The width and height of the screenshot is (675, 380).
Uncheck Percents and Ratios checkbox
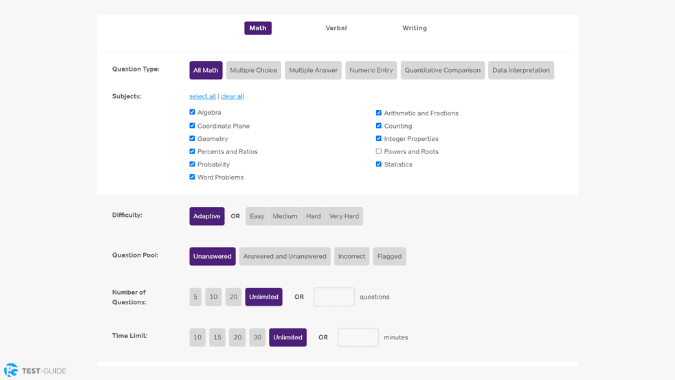[192, 151]
